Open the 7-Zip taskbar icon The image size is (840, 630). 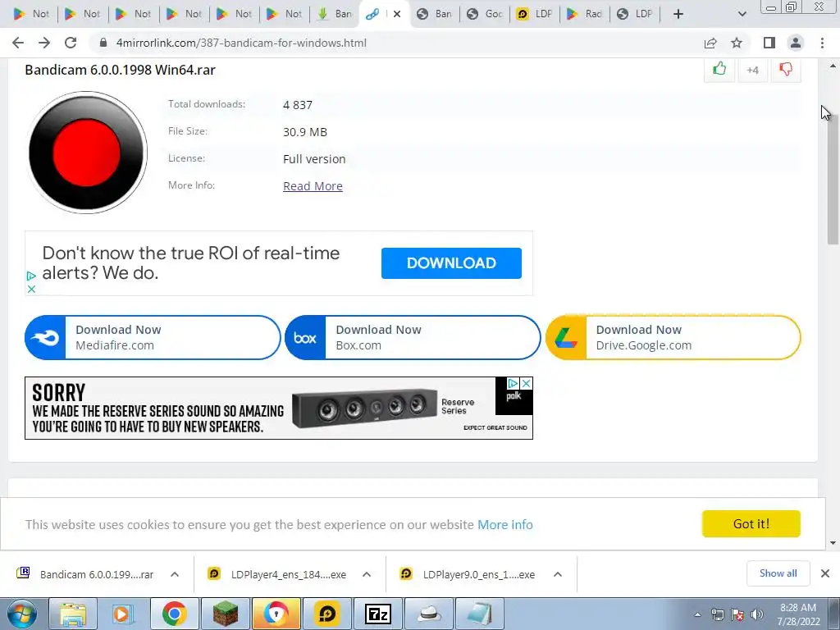[x=377, y=614]
